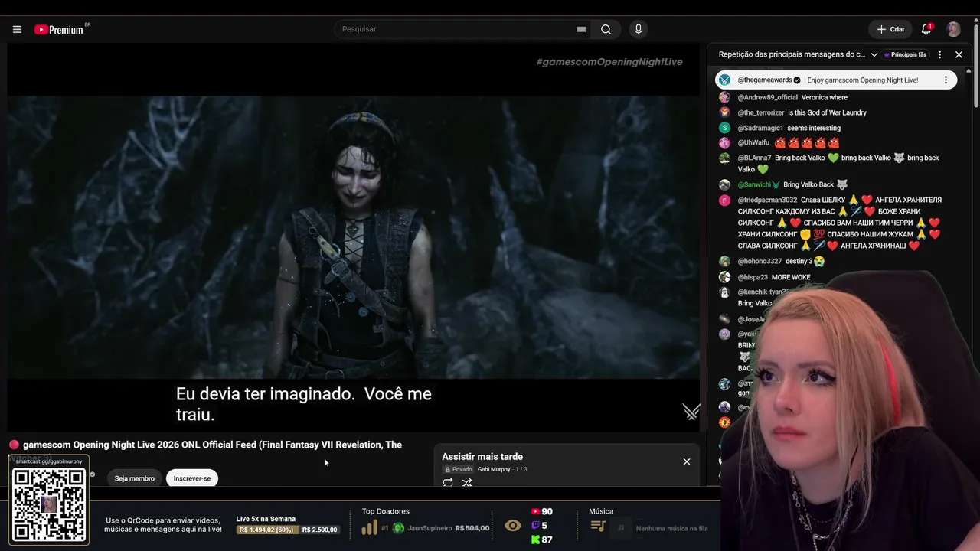The width and height of the screenshot is (980, 551).
Task: Open the notifications bell
Action: 926,29
